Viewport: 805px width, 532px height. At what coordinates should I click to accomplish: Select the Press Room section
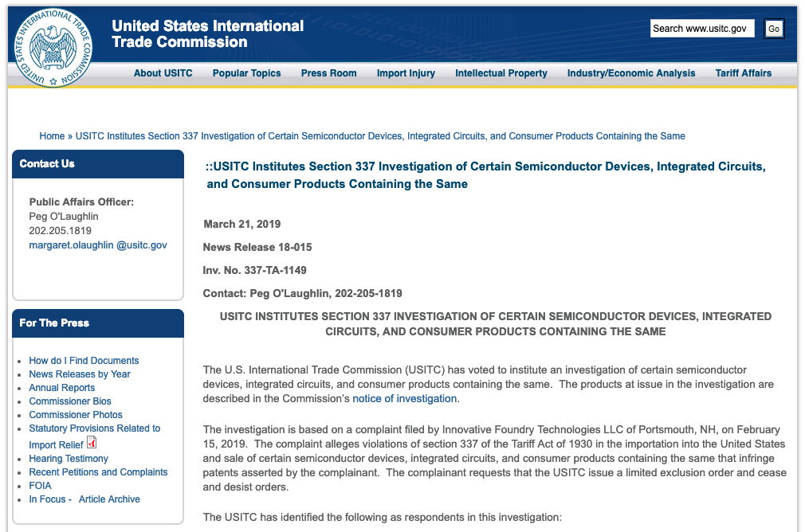tap(328, 72)
